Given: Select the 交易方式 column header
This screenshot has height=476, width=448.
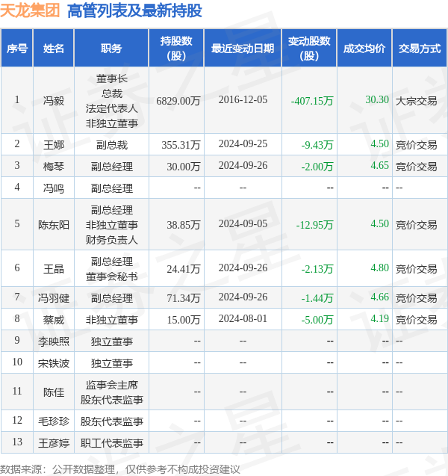Looking at the screenshot, I should click(420, 49).
